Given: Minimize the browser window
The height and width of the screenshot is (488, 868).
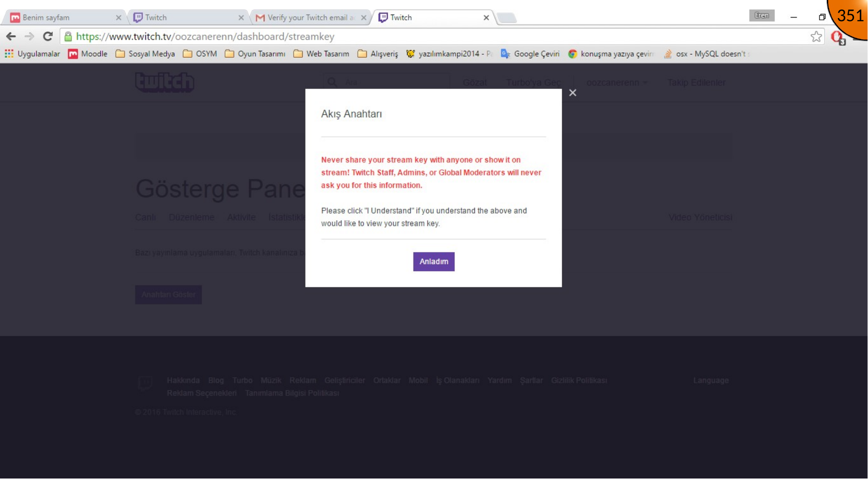Looking at the screenshot, I should [x=793, y=17].
